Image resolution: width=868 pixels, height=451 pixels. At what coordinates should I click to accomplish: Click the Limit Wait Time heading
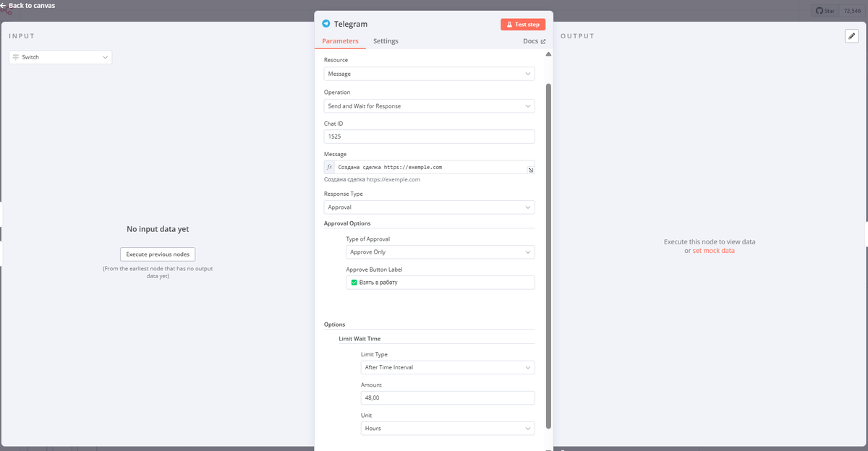pos(359,339)
